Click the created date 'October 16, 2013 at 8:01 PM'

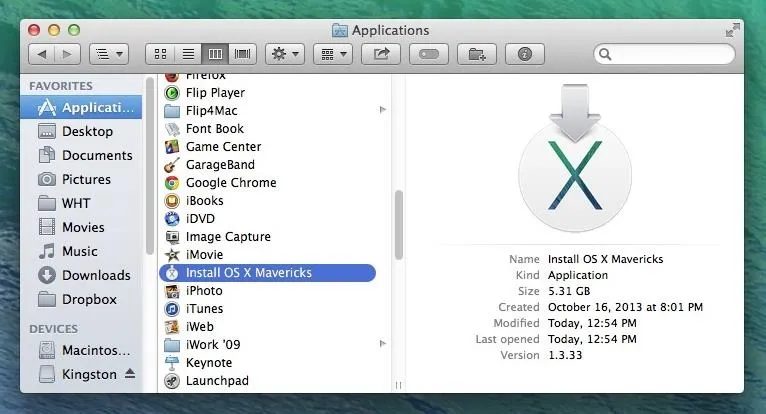[625, 307]
